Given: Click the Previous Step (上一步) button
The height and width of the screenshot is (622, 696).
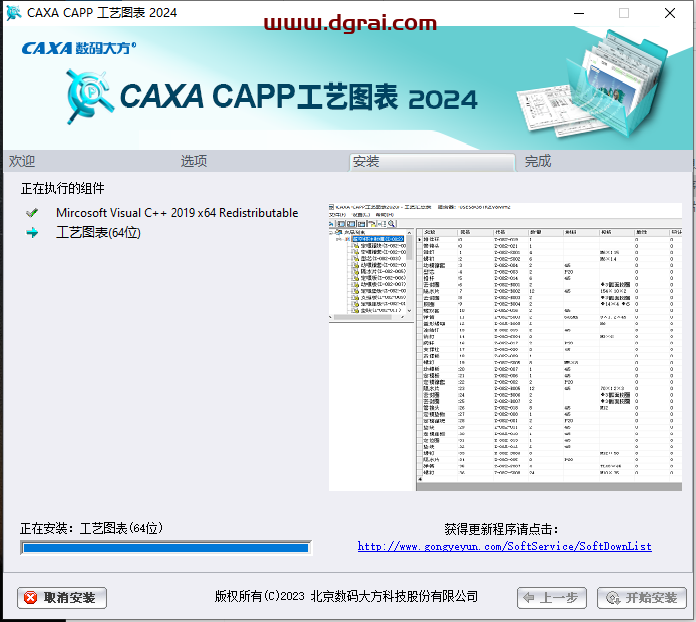Looking at the screenshot, I should pyautogui.click(x=551, y=598).
